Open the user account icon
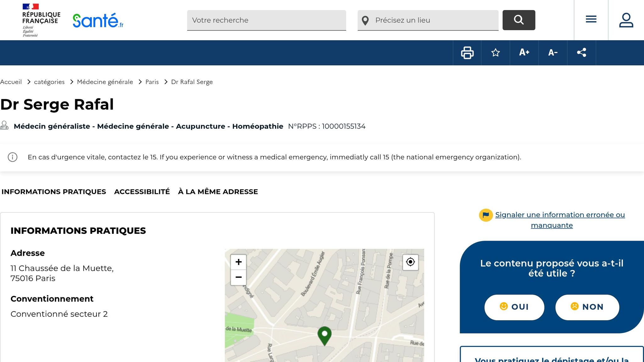 (x=626, y=20)
